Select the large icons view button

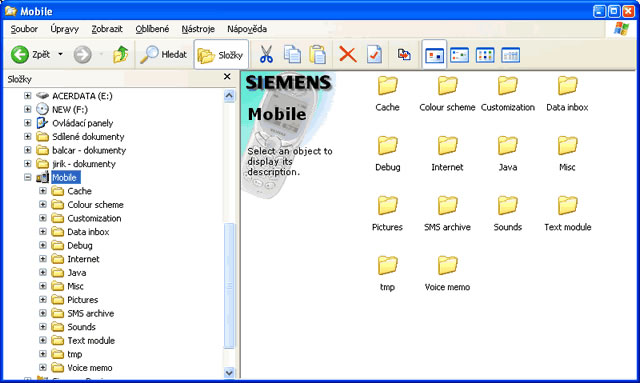434,55
